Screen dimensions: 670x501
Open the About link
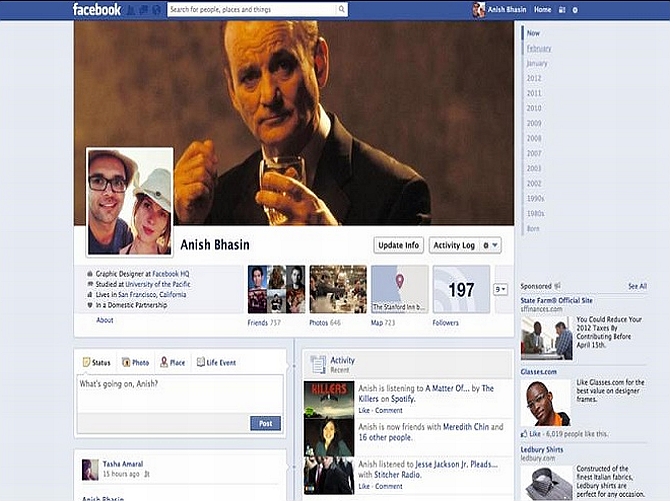click(x=105, y=320)
